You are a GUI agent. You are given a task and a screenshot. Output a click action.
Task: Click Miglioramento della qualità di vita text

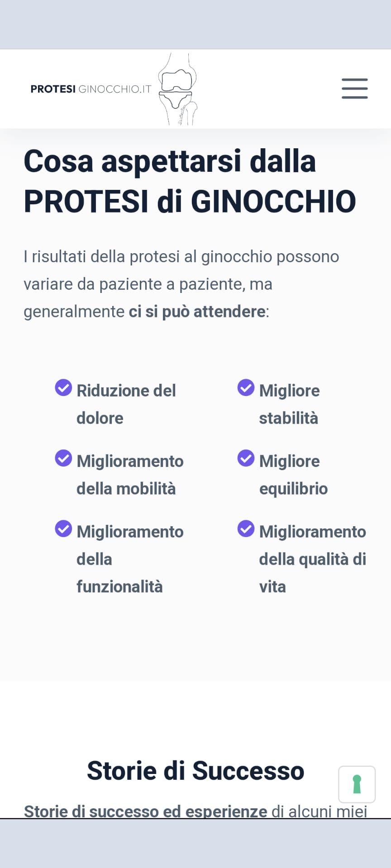[x=312, y=559]
